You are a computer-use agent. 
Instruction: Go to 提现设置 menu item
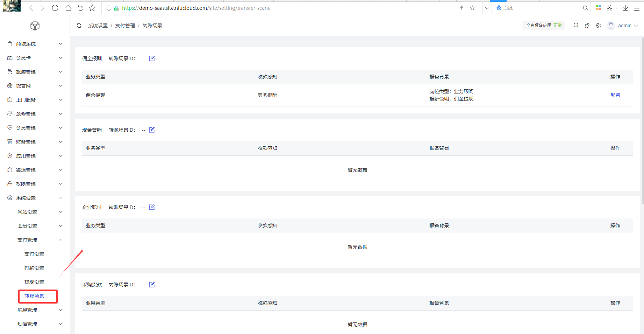34,282
